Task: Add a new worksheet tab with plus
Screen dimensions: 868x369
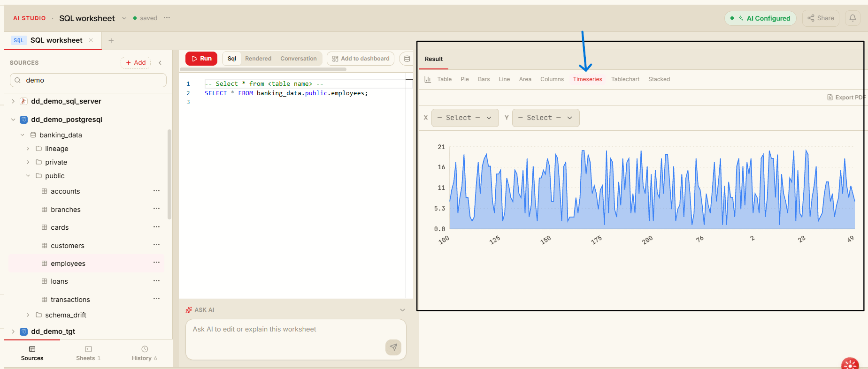Action: (x=111, y=41)
